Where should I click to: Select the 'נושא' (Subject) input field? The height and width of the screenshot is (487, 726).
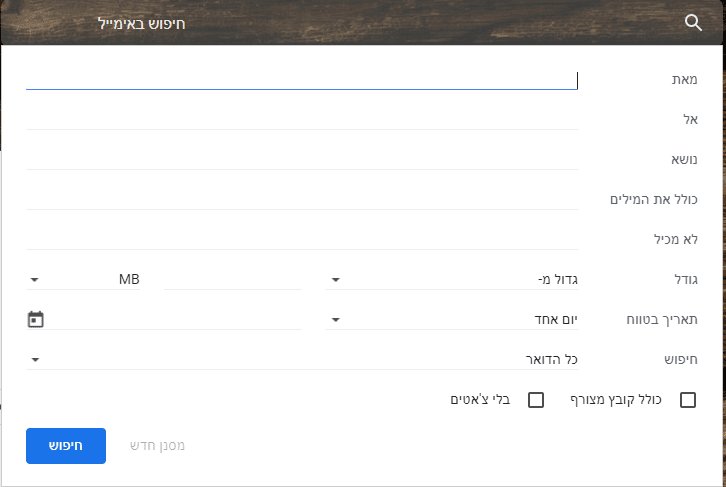[300, 159]
